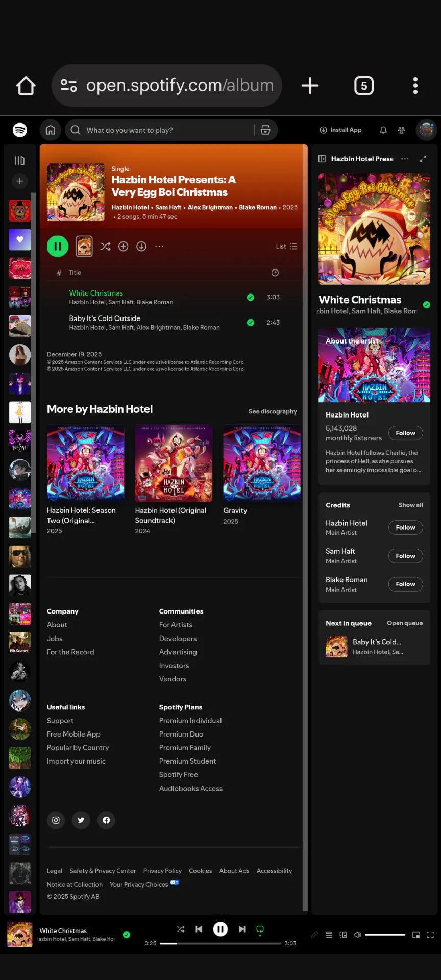
Task: Pause playback in bottom player bar
Action: pos(220,929)
